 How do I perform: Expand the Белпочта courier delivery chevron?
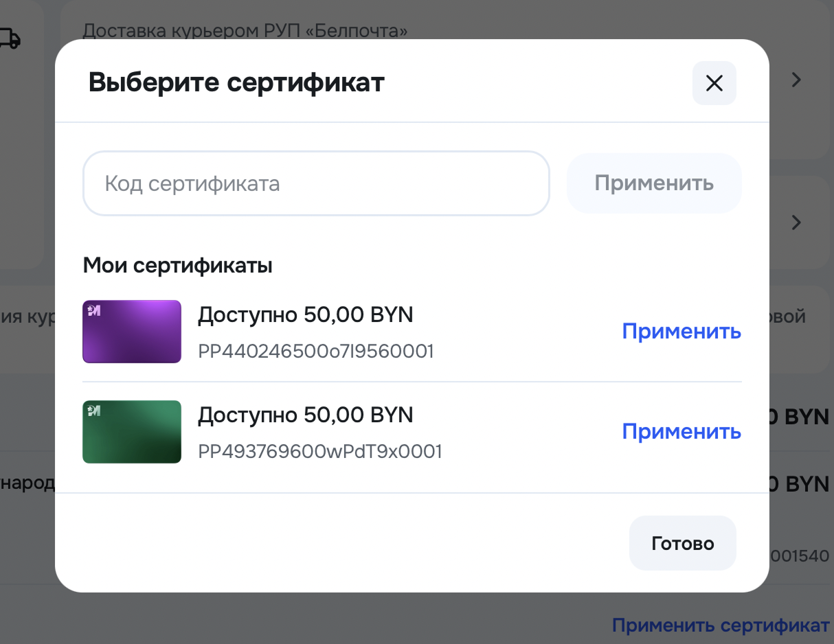pyautogui.click(x=796, y=80)
